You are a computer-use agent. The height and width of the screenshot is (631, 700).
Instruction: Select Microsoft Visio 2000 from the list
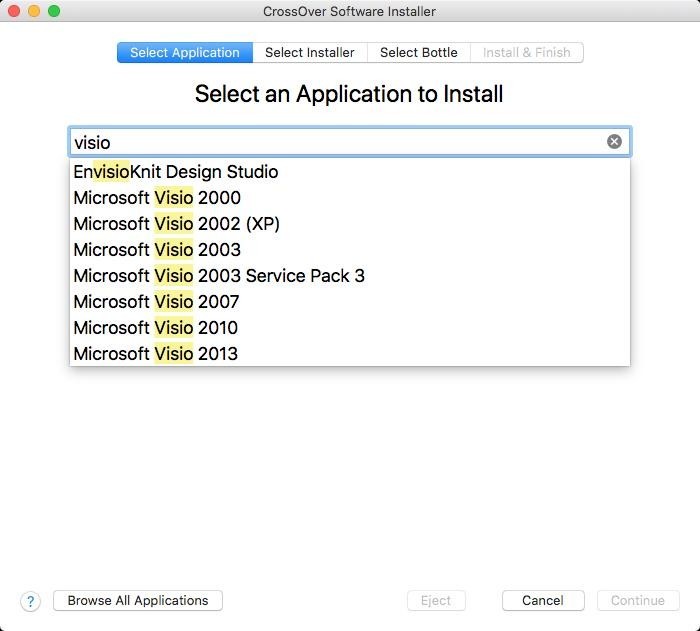(157, 198)
